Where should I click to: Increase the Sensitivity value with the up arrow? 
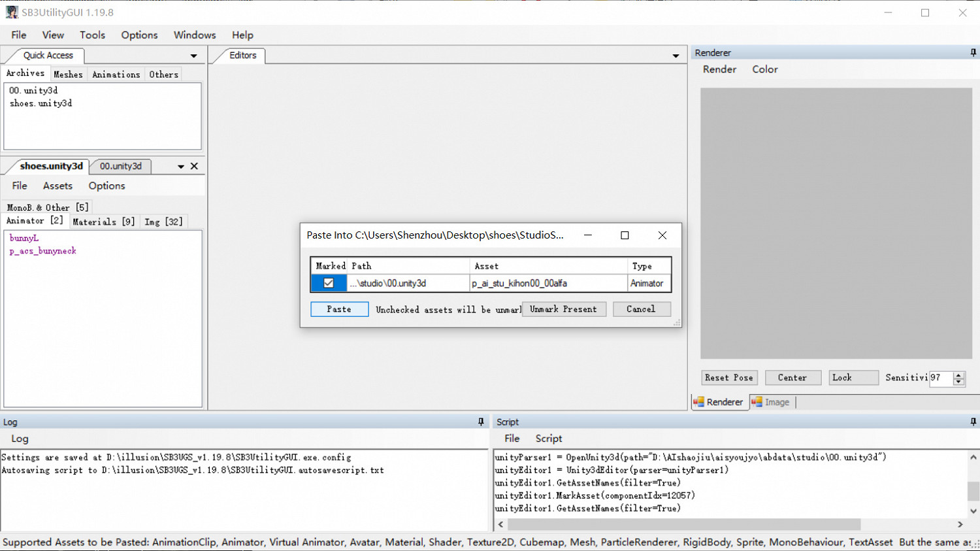tap(958, 375)
